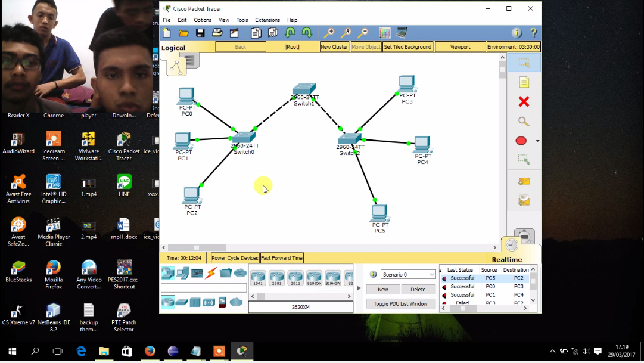Image resolution: width=644 pixels, height=363 pixels.
Task: Select the Hubs subcategory icon
Action: pyautogui.click(x=195, y=303)
